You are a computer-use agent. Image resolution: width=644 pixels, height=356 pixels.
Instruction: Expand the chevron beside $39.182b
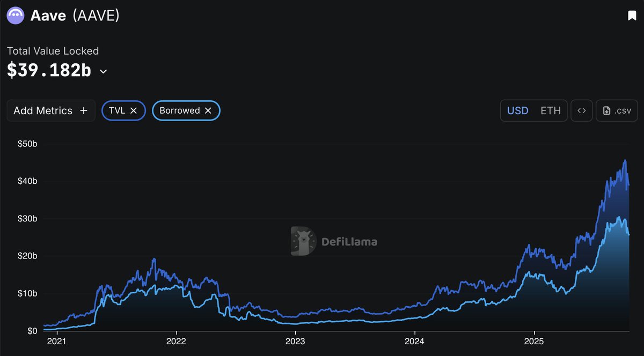[x=103, y=72]
